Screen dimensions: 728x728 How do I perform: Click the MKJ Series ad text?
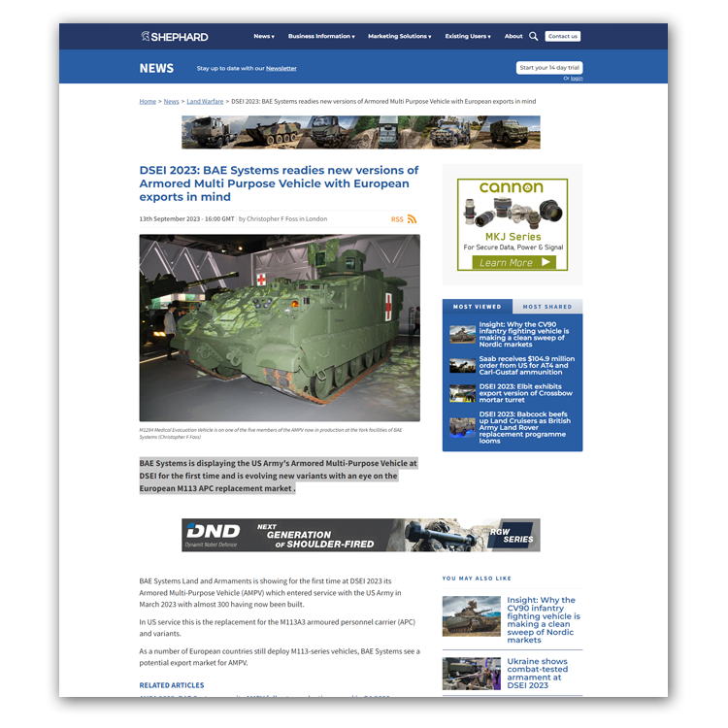(x=513, y=237)
